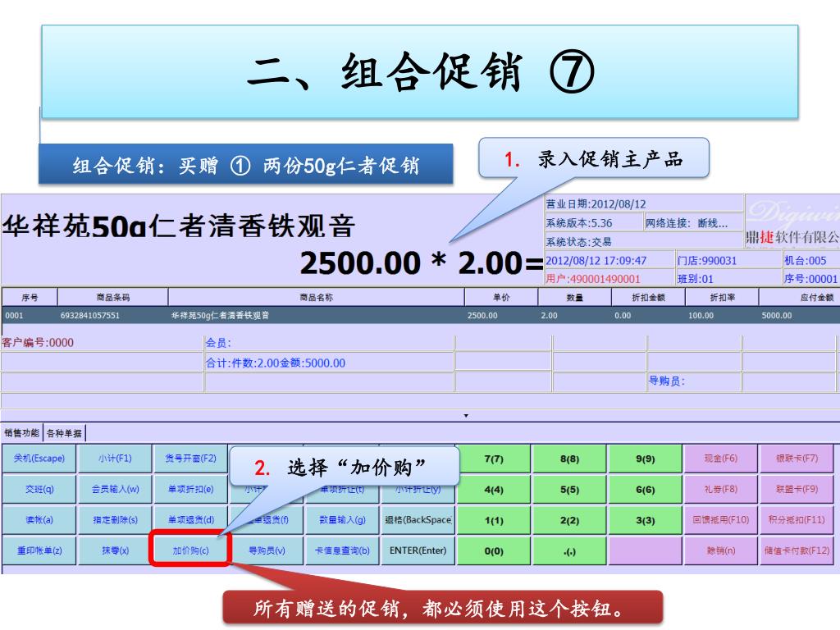Choose 储值卡付款(F12) stored-value card payment
The height and width of the screenshot is (630, 840).
pos(797,550)
